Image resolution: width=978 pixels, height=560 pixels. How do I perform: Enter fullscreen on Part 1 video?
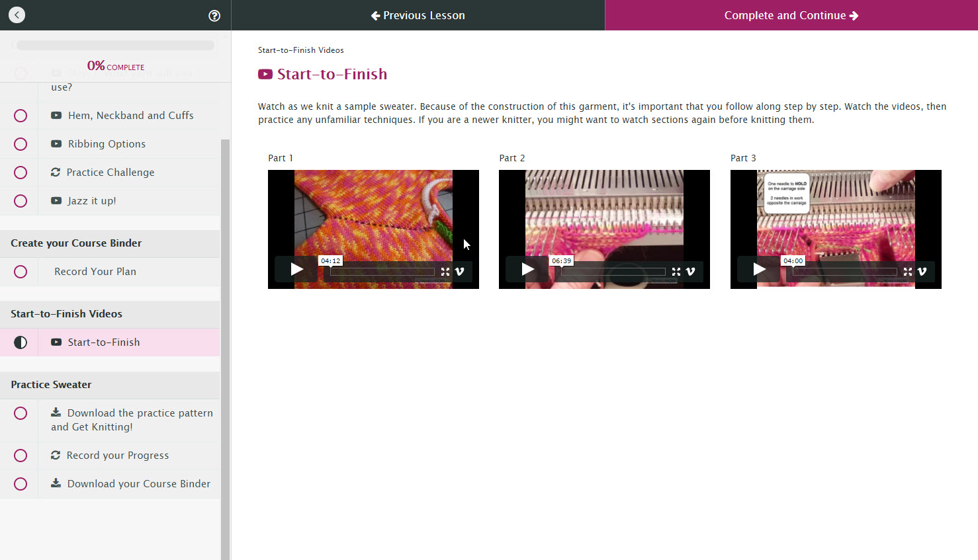coord(445,272)
